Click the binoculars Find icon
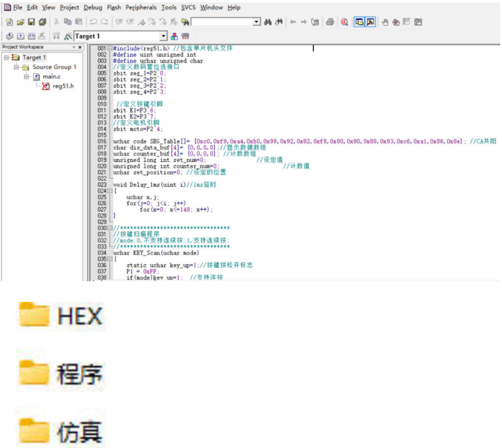 (268, 22)
